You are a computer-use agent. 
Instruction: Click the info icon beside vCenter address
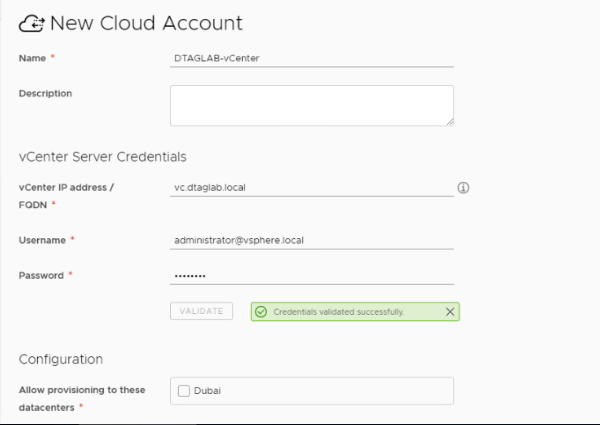click(463, 187)
